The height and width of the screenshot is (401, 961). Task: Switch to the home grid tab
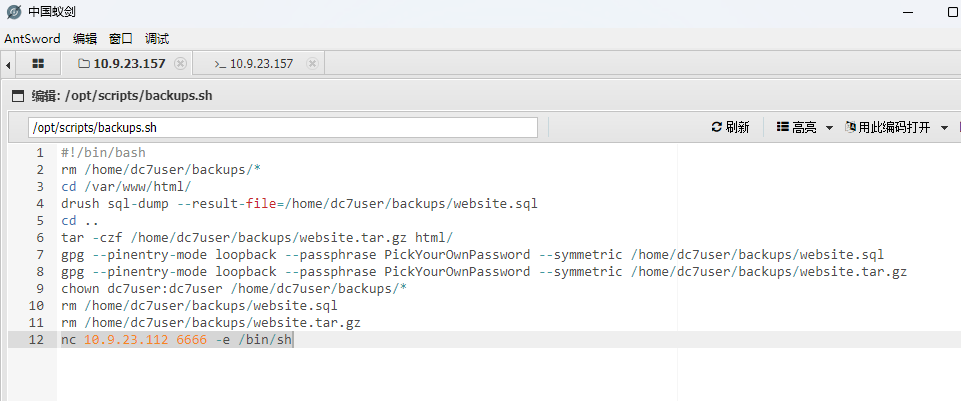[x=38, y=63]
